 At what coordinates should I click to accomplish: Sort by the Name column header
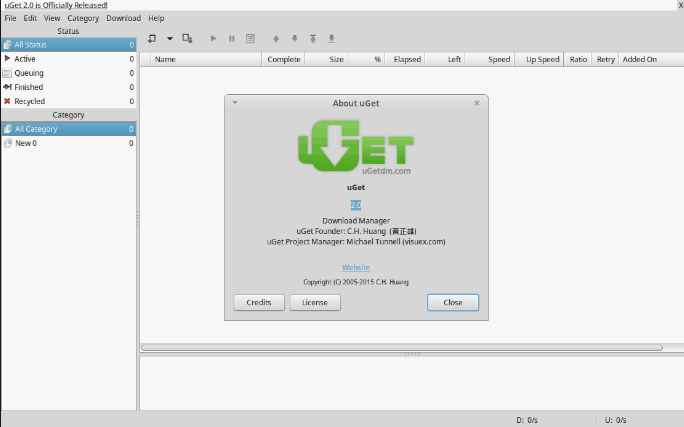tap(206, 59)
